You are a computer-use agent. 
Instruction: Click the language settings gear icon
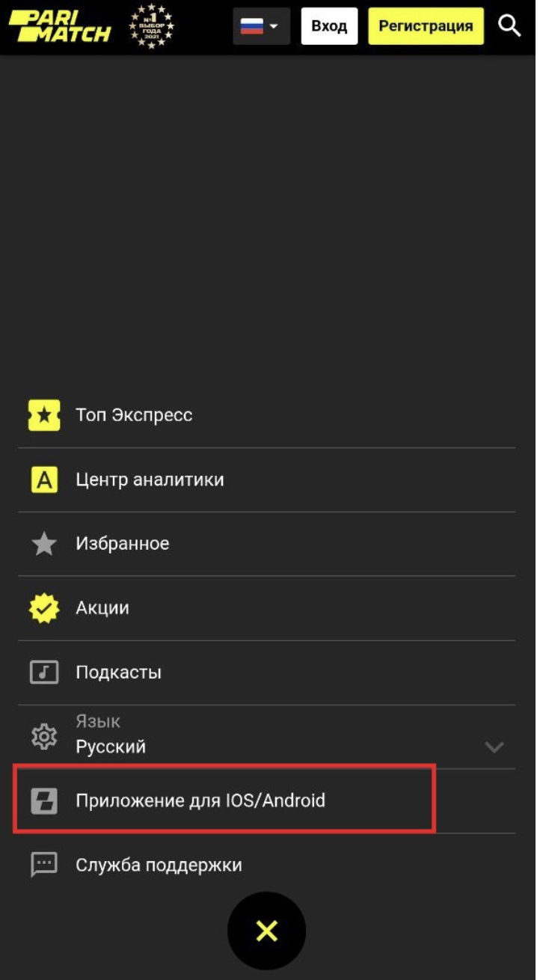(44, 737)
